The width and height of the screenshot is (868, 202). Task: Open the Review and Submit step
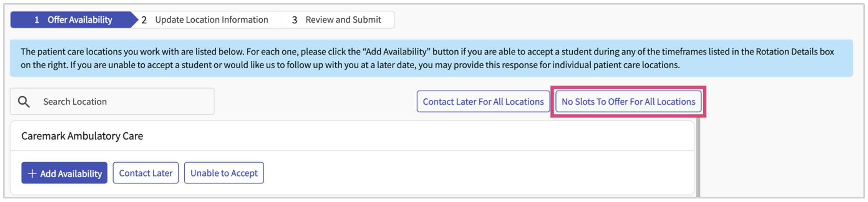coord(336,20)
